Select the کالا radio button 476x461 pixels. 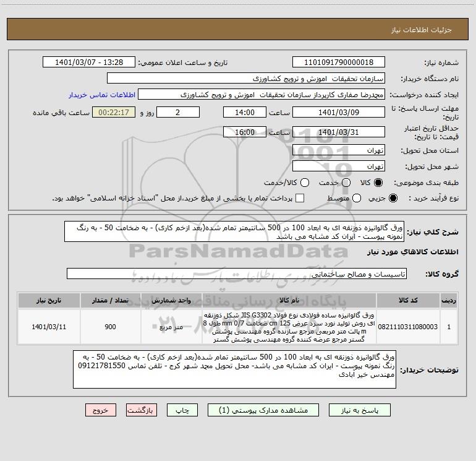[x=378, y=183]
